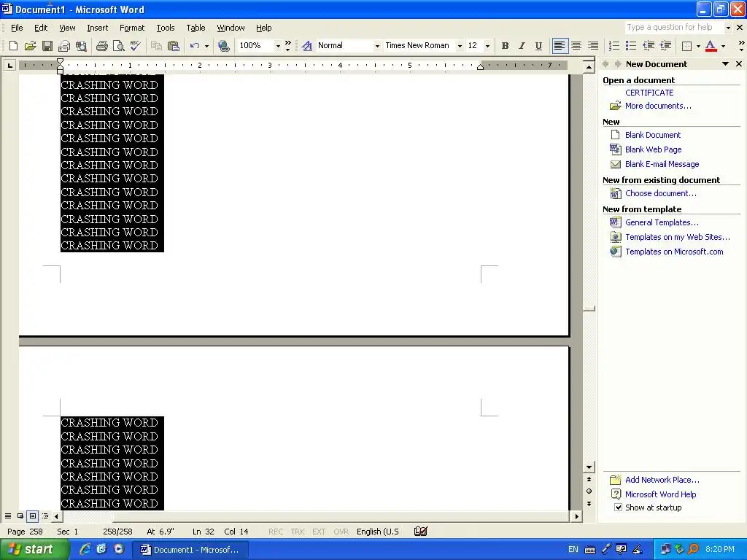Screen dimensions: 747x560
Task: Click the ruler tab-stop type selector
Action: click(x=9, y=65)
